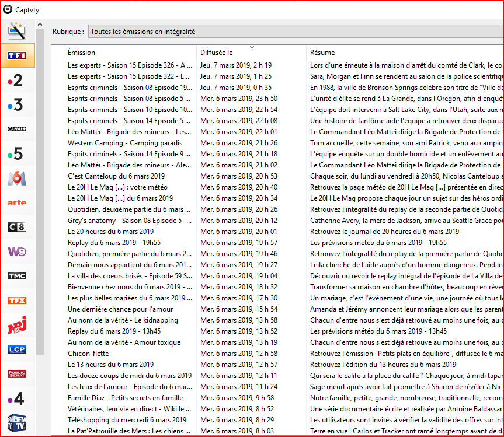Select the Canal+ channel logo
Viewport: 504px width, 437px height.
pyautogui.click(x=17, y=129)
